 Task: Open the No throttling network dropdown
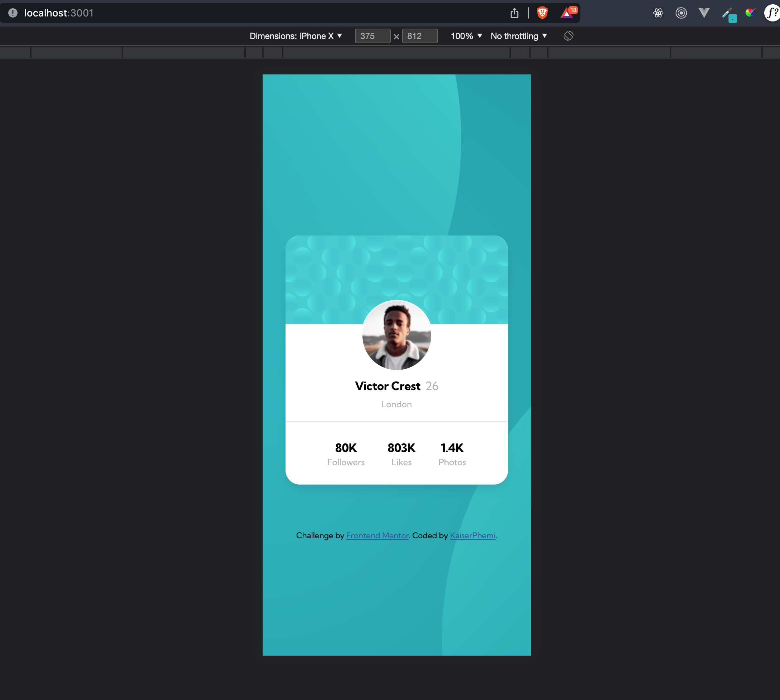point(518,36)
